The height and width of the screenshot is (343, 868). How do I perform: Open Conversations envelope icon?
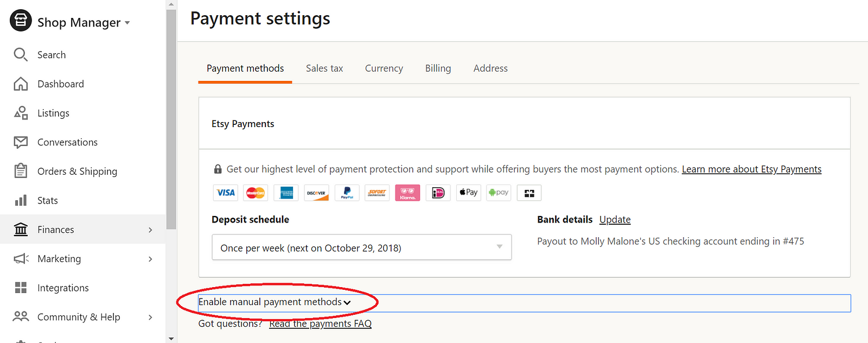(x=21, y=142)
